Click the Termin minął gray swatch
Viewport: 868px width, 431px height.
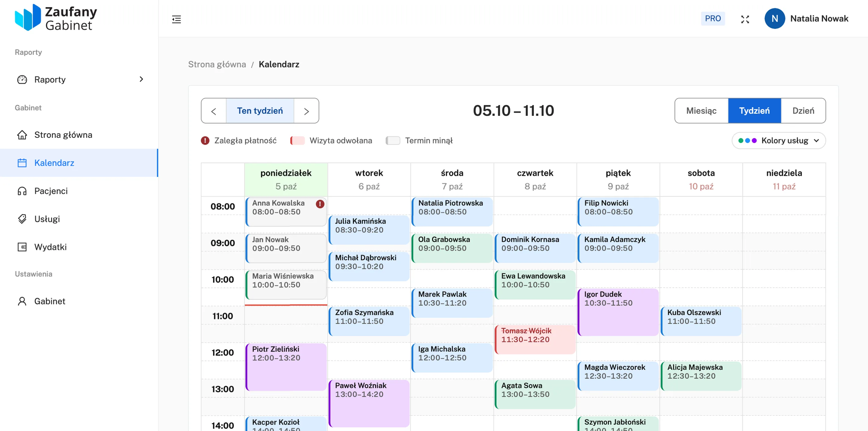[393, 141]
